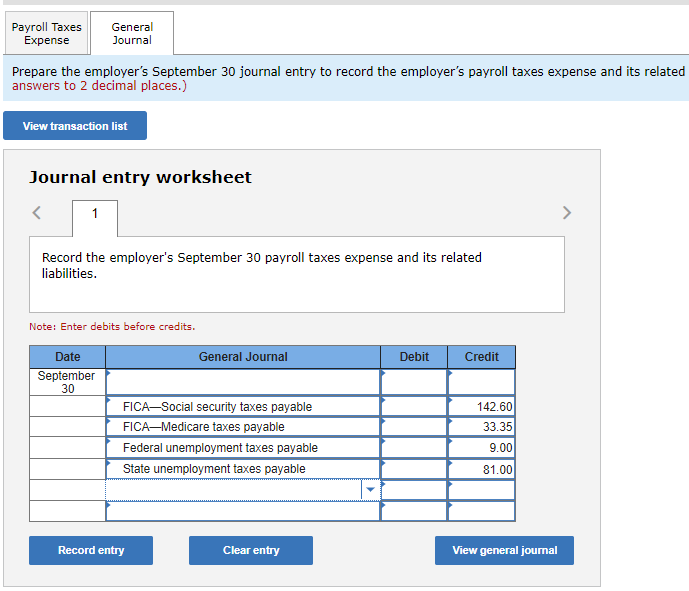
Task: Go to previous journal entry arrow
Action: tap(36, 213)
